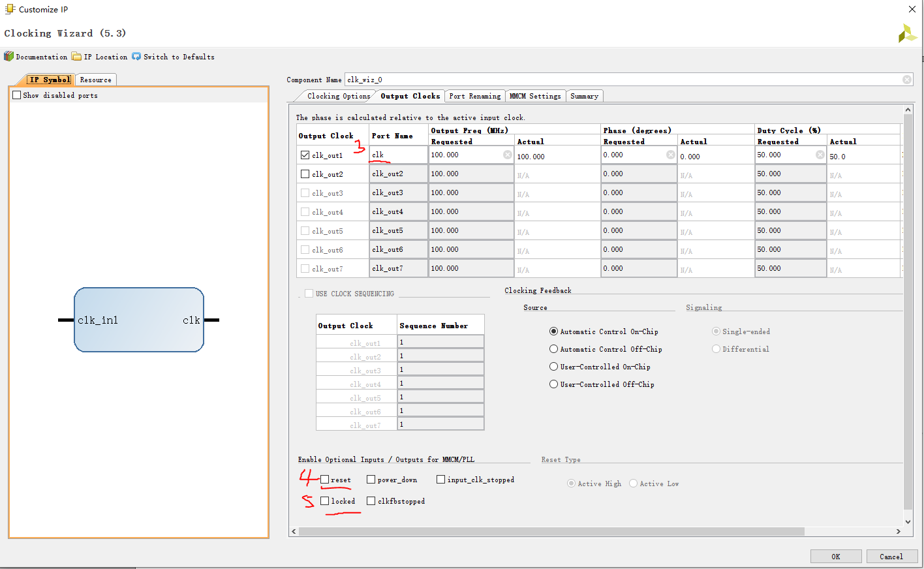Viewport: 924px width, 569px height.
Task: Switch to the Clocking Options tab
Action: click(x=338, y=96)
